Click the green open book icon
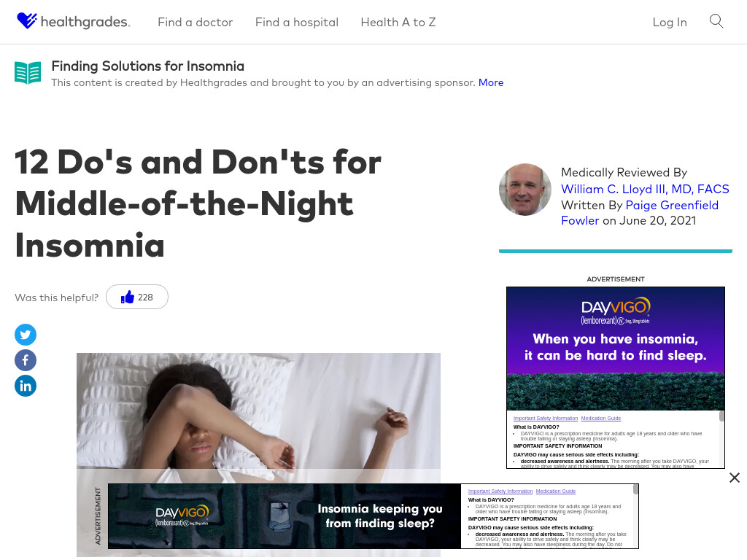747x560 pixels. point(28,73)
